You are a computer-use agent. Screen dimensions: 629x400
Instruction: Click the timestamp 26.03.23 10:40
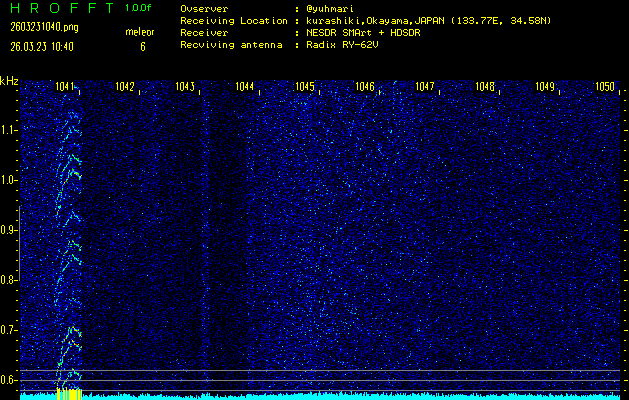(x=42, y=47)
